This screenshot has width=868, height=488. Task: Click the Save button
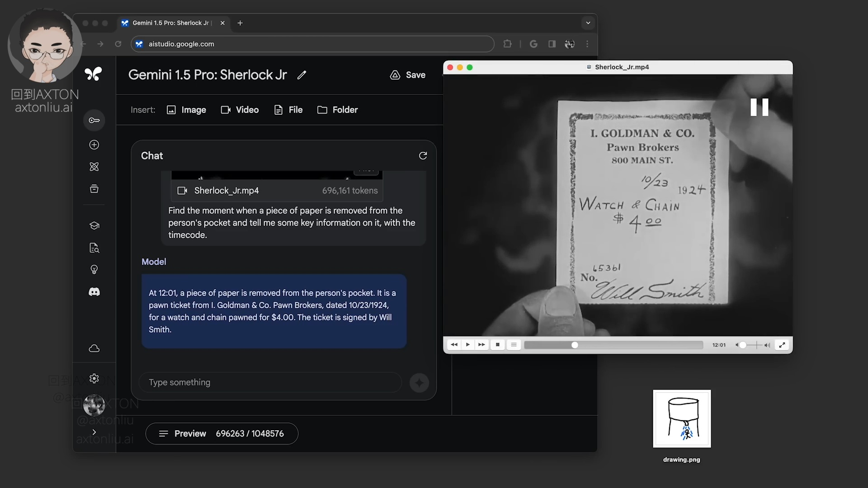pos(408,75)
